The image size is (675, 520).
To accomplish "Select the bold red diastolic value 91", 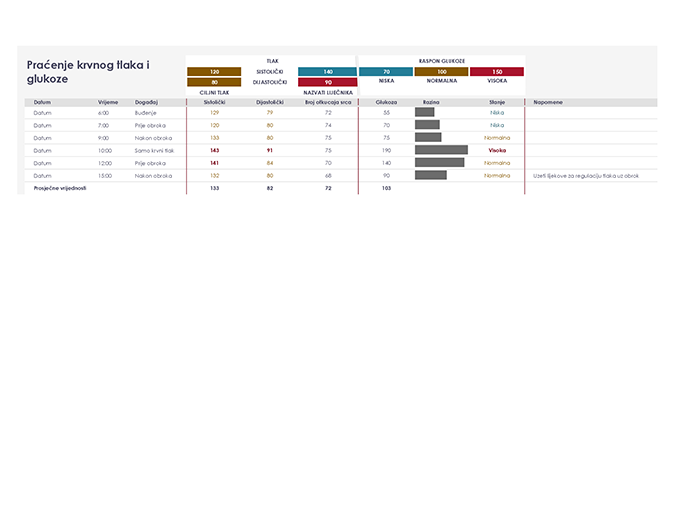I will [x=270, y=151].
